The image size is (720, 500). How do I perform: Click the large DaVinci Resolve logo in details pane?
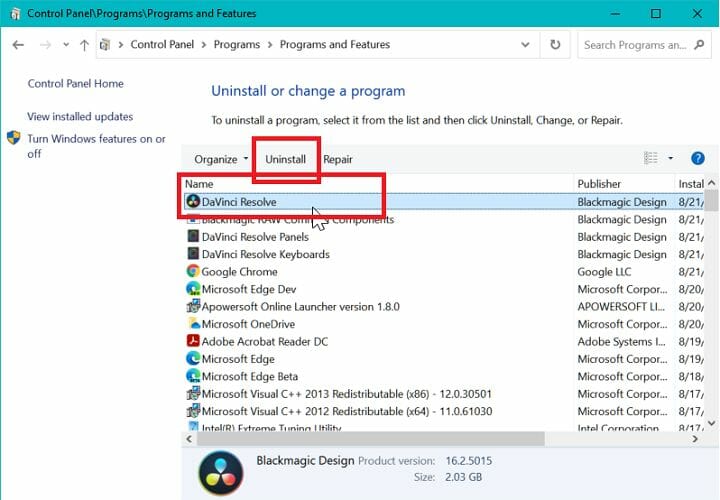[221, 473]
